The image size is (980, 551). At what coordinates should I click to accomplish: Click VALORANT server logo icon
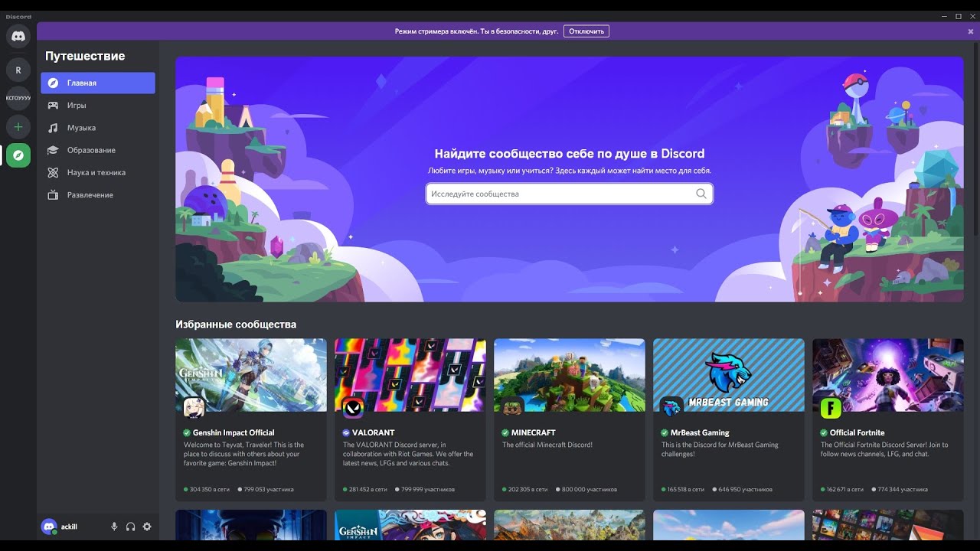353,408
